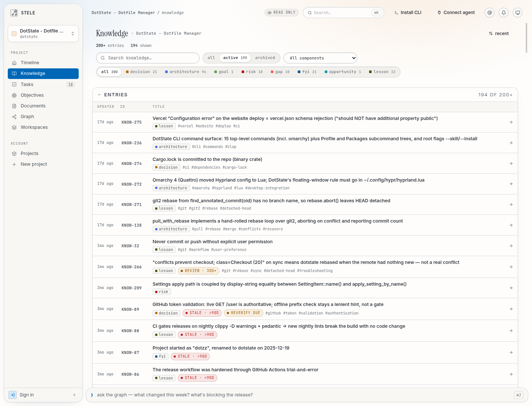Click the top Search field

[343, 13]
